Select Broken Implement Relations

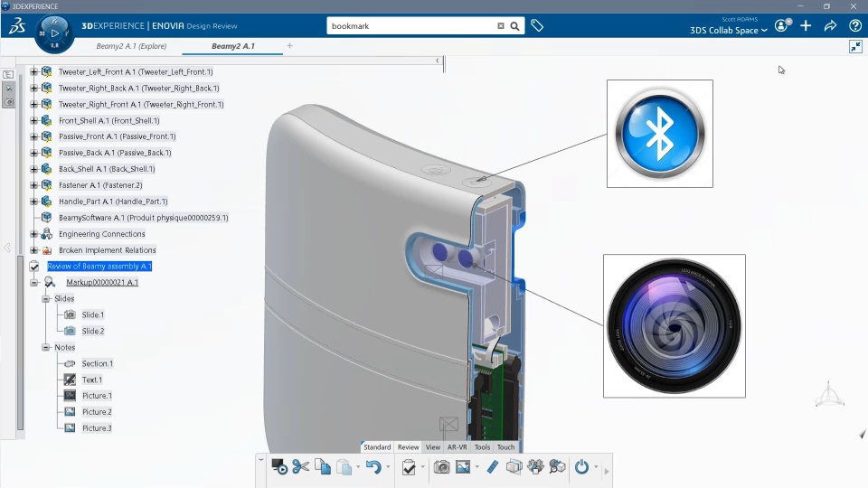(108, 250)
